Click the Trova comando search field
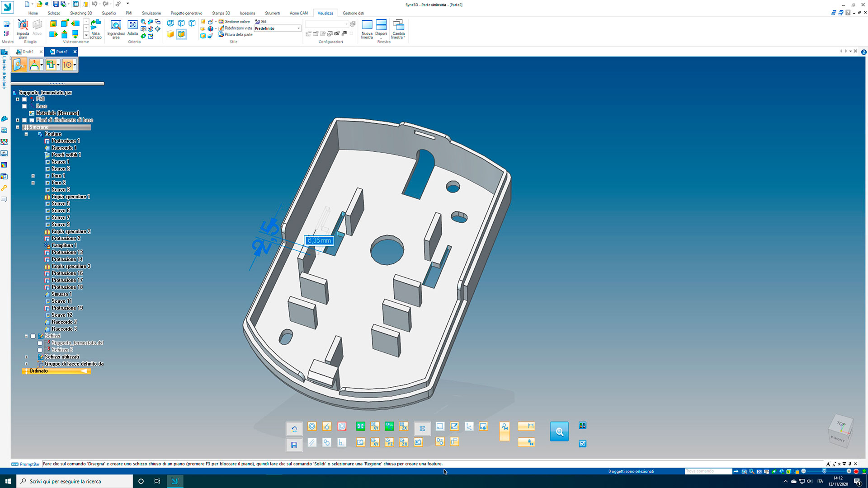This screenshot has width=868, height=488. (x=708, y=471)
